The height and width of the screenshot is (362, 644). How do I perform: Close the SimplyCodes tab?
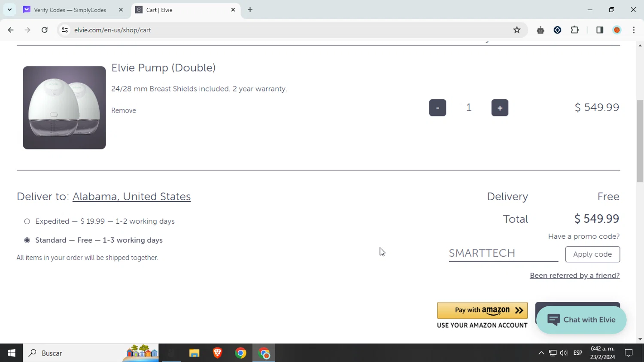(121, 10)
